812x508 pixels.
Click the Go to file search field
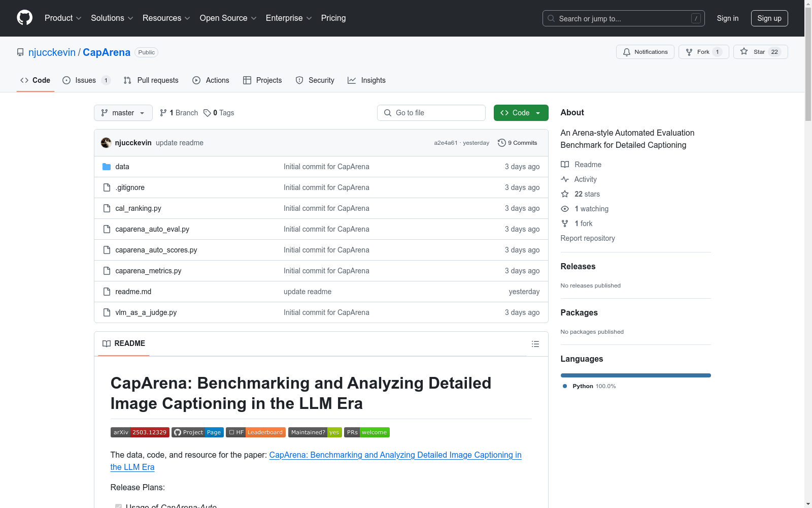pyautogui.click(x=431, y=113)
